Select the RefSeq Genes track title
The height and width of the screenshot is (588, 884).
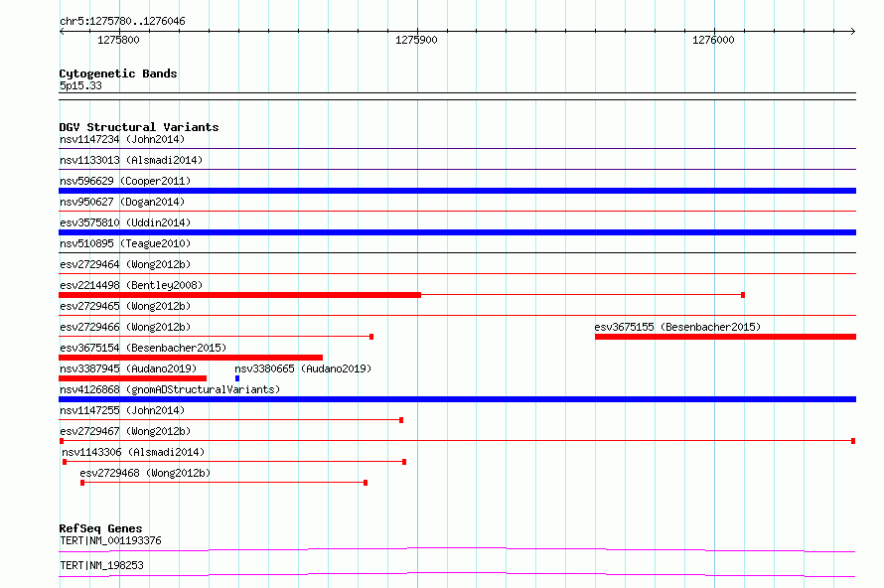tap(100, 528)
